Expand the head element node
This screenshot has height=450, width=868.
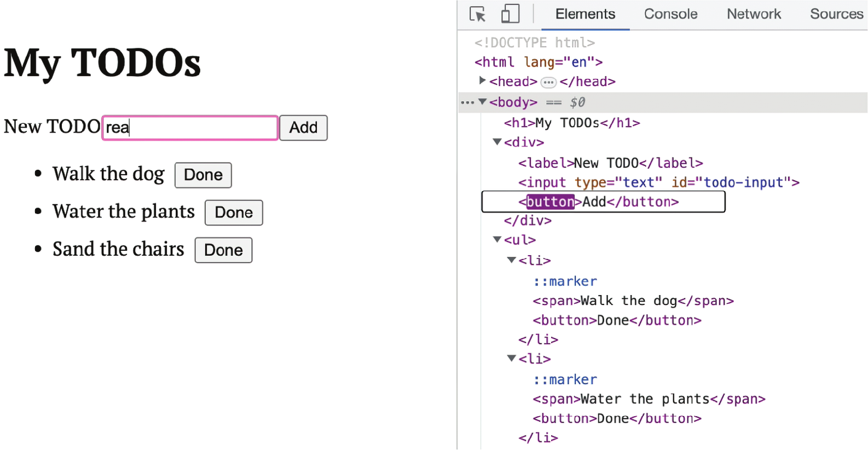coord(482,81)
